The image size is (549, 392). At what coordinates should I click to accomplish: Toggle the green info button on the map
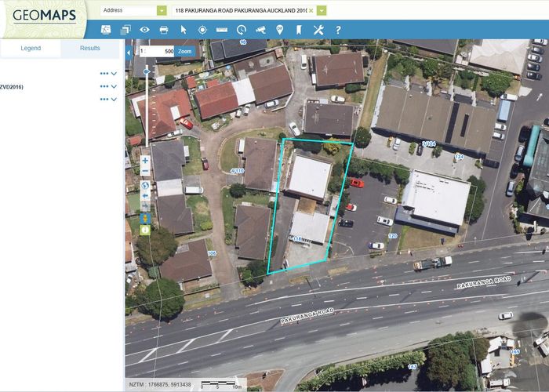click(145, 230)
